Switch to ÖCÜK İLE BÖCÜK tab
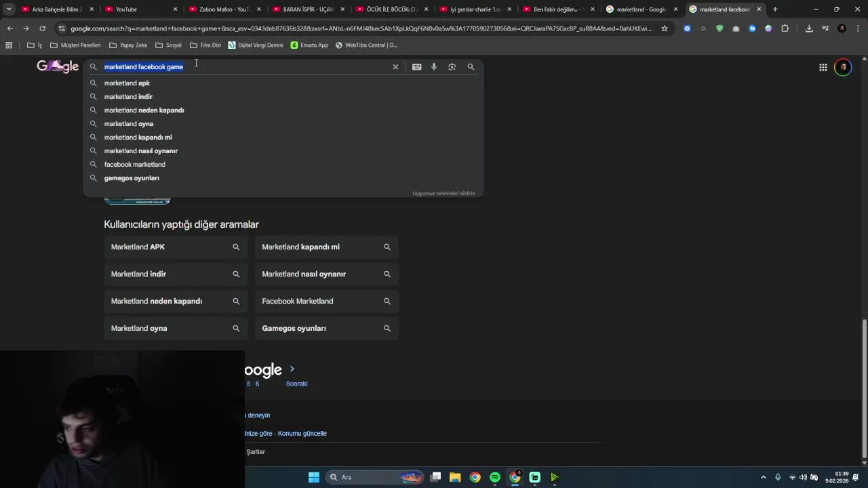868x488 pixels. [x=392, y=9]
